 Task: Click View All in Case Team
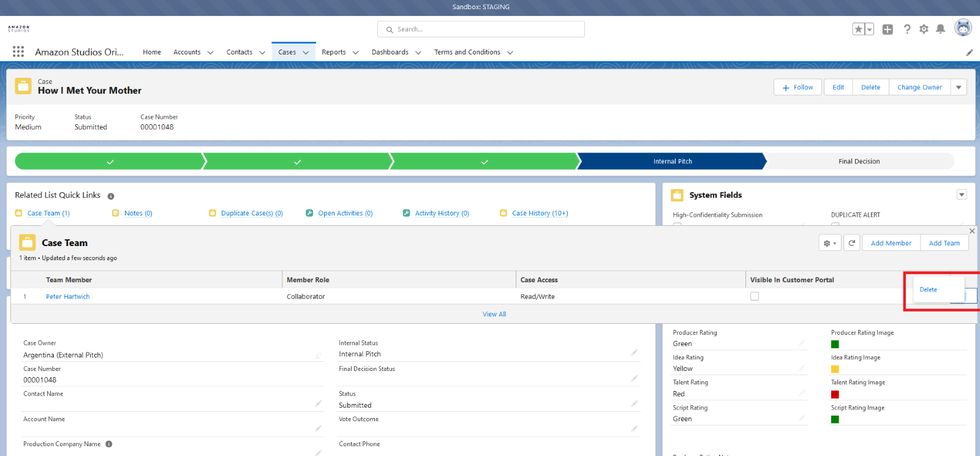click(x=494, y=315)
